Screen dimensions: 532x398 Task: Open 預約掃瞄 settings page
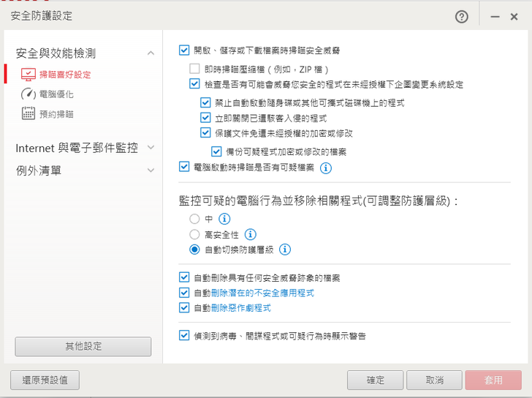(56, 113)
